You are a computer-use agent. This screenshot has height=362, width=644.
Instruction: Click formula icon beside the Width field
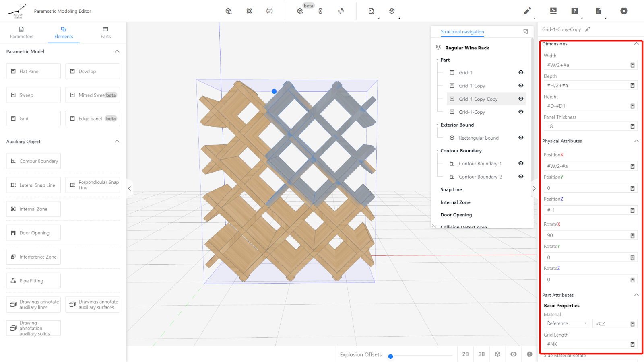[632, 65]
